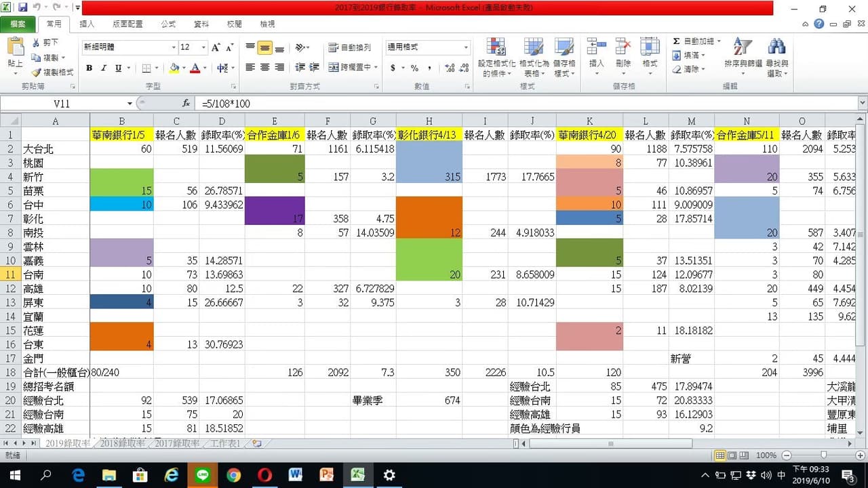Click the cell Format (格式) button
The width and height of the screenshot is (868, 488).
[650, 58]
